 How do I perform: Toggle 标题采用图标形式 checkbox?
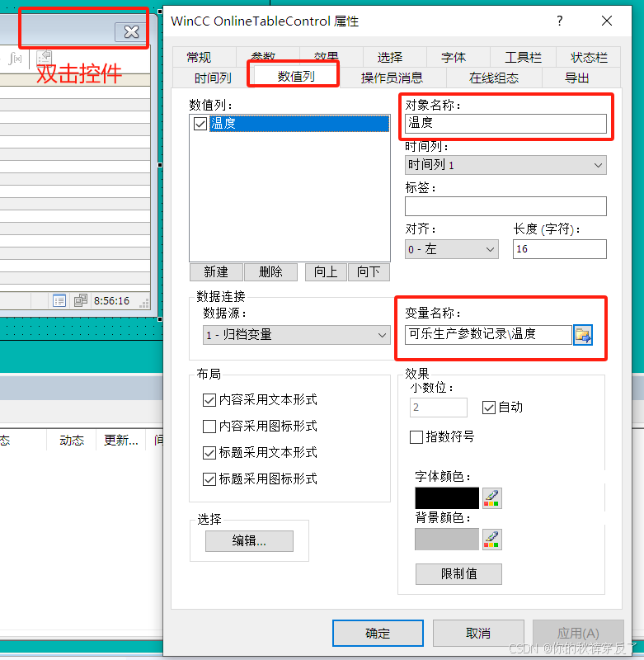[x=209, y=479]
